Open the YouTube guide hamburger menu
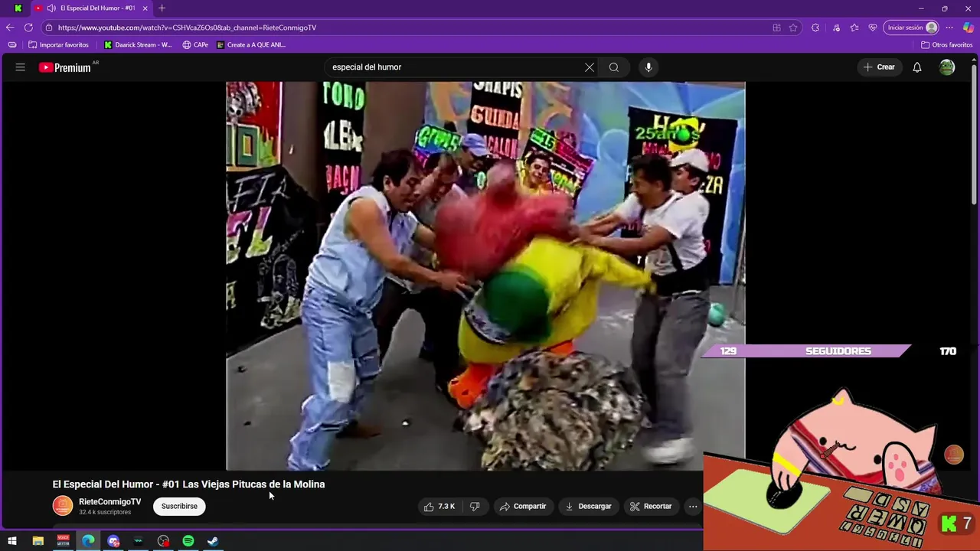The width and height of the screenshot is (980, 551). tap(21, 67)
